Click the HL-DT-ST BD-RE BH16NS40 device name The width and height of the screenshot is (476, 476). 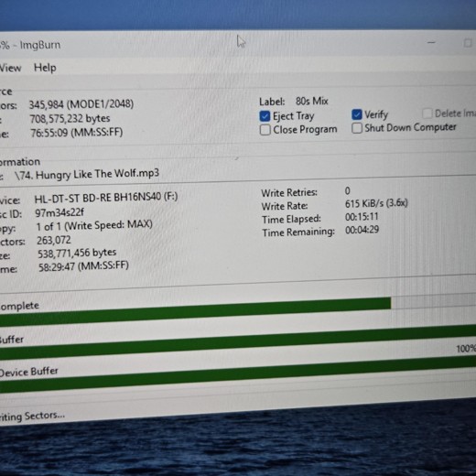(x=106, y=198)
